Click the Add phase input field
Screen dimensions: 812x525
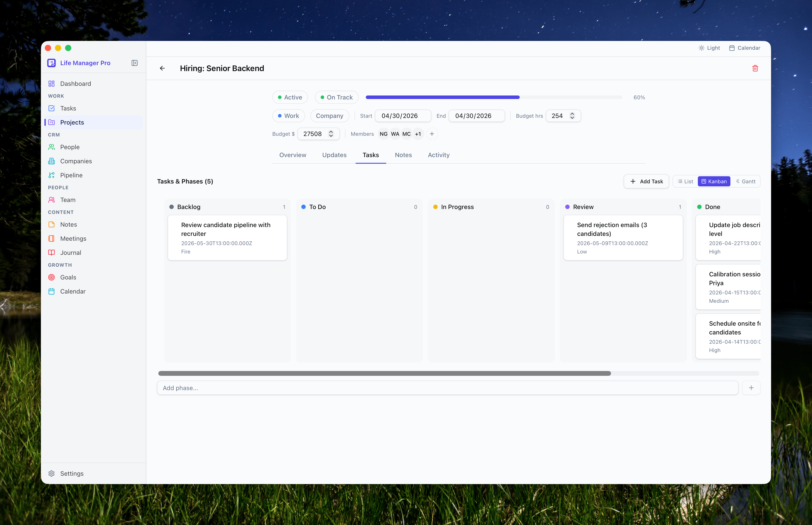(x=447, y=388)
